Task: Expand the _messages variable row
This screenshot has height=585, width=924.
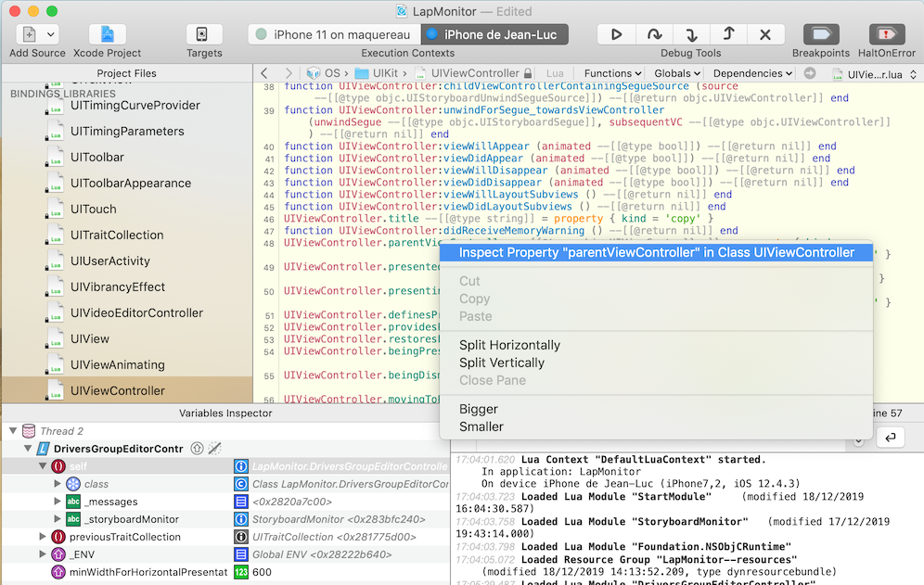Action: (x=58, y=502)
